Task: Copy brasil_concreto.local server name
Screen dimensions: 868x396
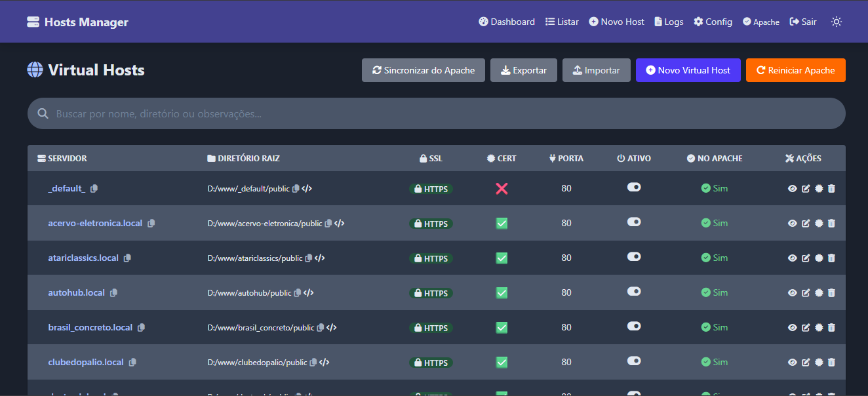Action: click(x=141, y=328)
